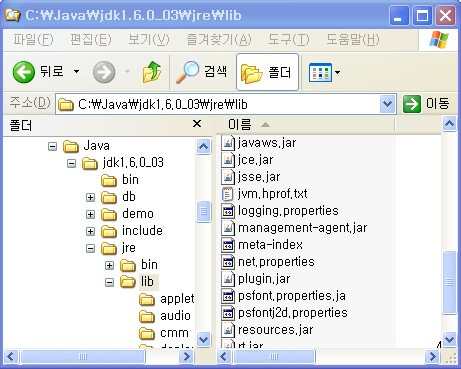Select the jsse.jar file icon
Image resolution: width=461 pixels, height=369 pixels.
pyautogui.click(x=228, y=177)
